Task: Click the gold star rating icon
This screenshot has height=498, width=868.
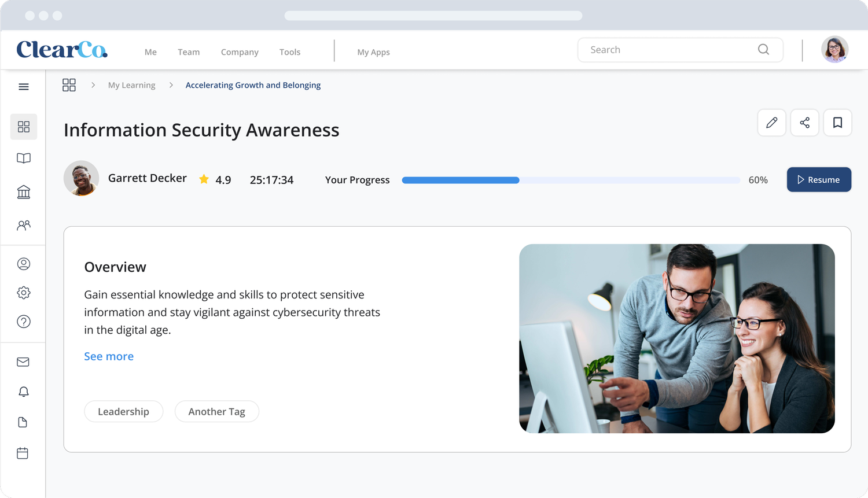Action: [x=204, y=179]
